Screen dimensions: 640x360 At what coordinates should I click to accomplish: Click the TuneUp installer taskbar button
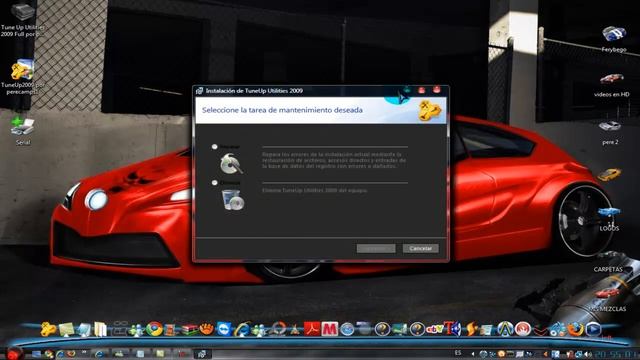[202, 354]
